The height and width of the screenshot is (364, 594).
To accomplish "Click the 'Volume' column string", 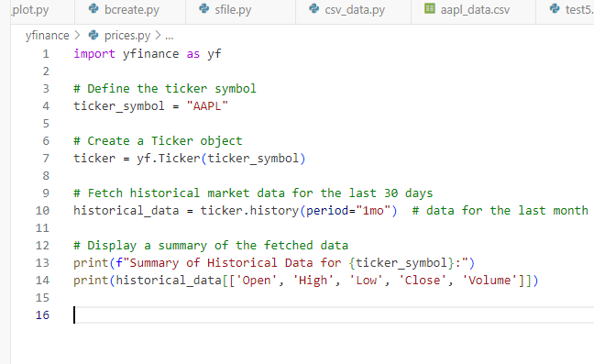I will point(489,281).
